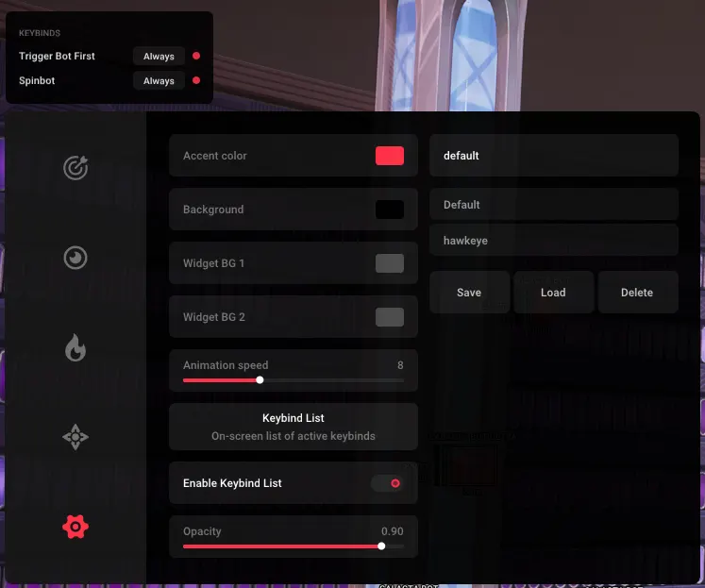The height and width of the screenshot is (588, 705).
Task: Click the Delete config button
Action: coord(638,293)
